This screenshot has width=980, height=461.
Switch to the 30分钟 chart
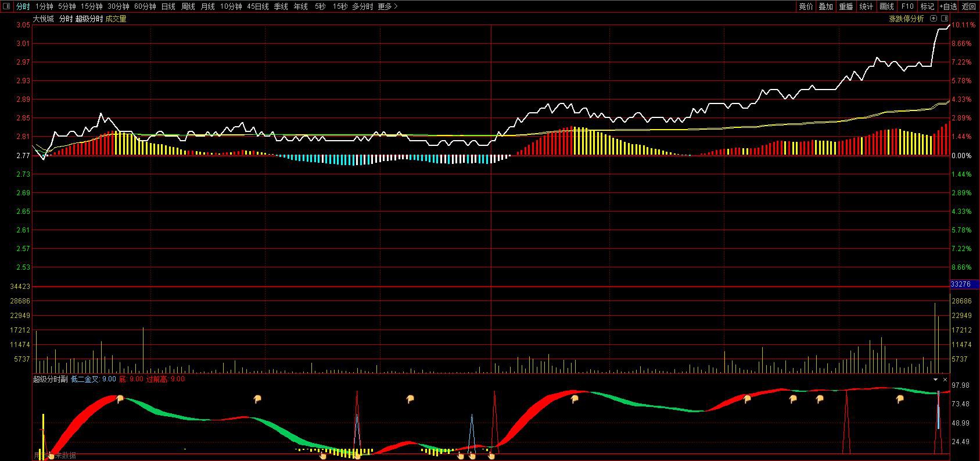click(119, 6)
